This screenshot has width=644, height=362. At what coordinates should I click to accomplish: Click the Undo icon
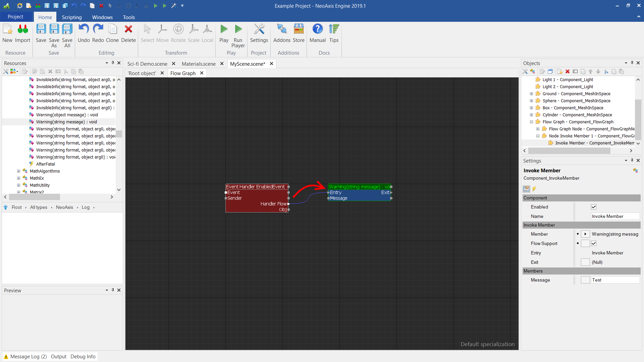point(84,29)
